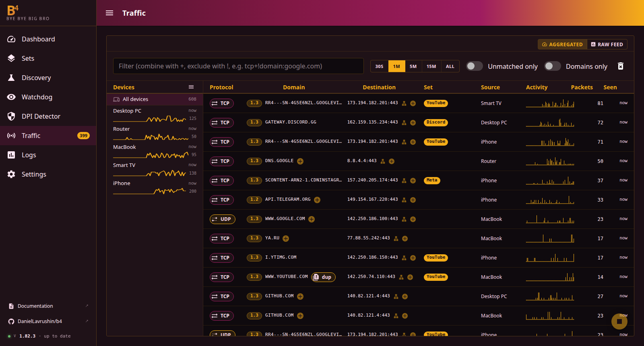Screen dimensions: 644x346
Task: Open Logs page from sidebar
Action: point(48,155)
